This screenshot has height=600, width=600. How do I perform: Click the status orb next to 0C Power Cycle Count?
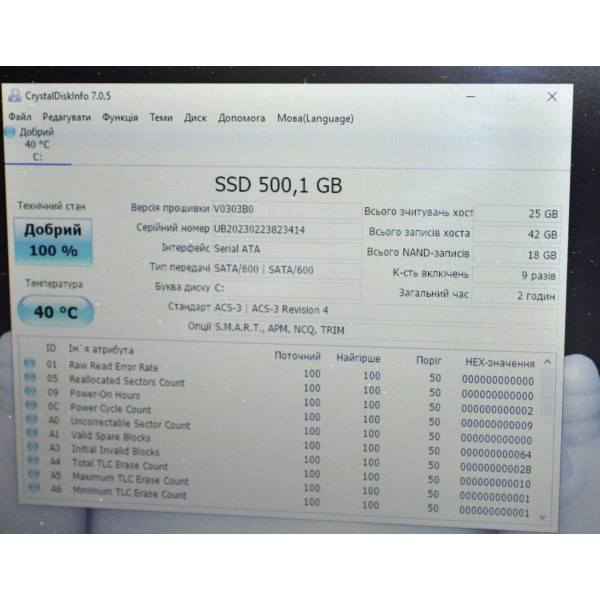point(31,405)
